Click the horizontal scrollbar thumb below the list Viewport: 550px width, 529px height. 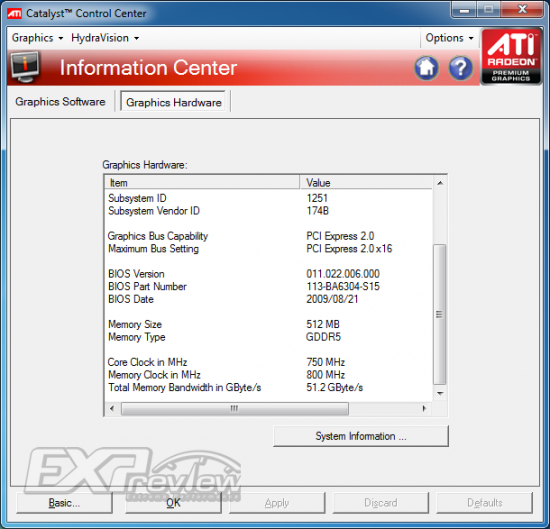pyautogui.click(x=235, y=408)
